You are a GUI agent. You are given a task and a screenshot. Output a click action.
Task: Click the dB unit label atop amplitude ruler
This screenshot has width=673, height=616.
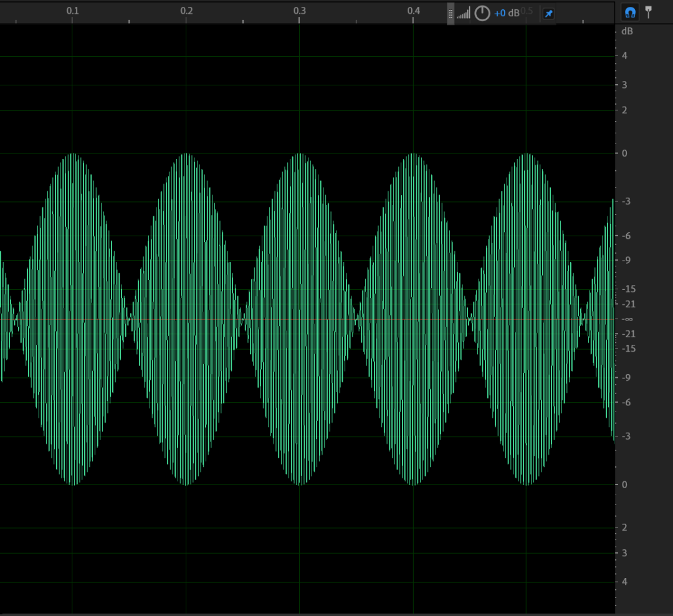627,31
